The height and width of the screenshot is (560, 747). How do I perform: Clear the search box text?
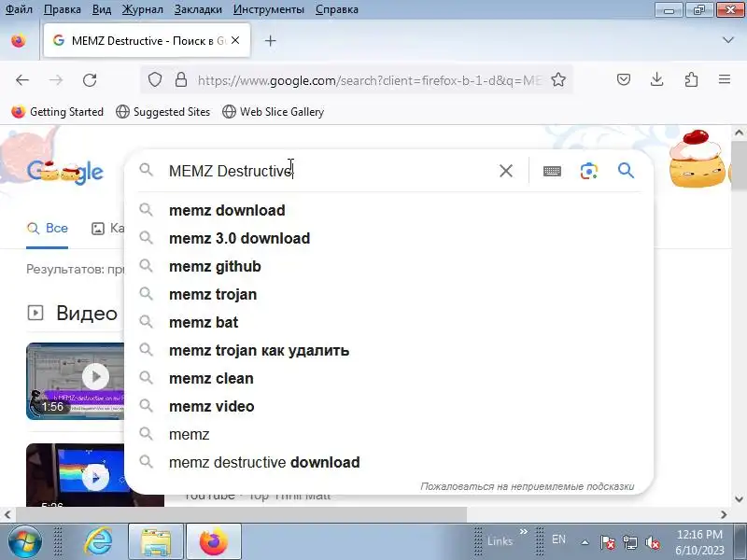pyautogui.click(x=506, y=171)
